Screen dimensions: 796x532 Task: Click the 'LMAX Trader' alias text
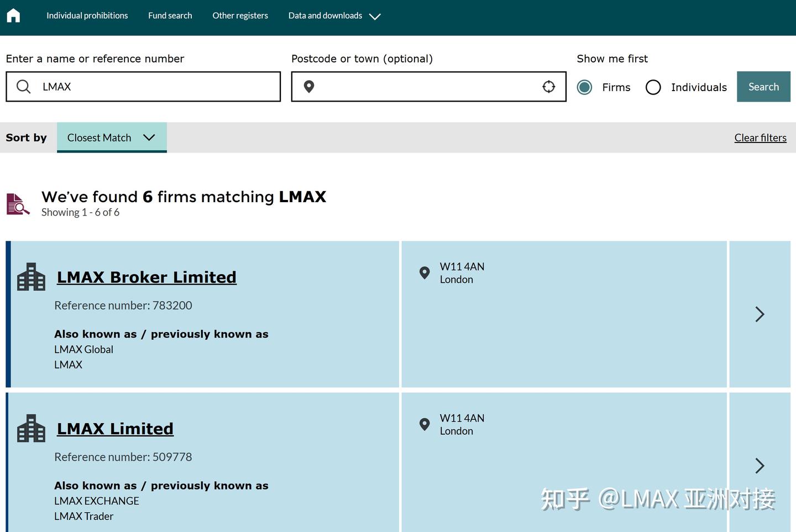83,516
